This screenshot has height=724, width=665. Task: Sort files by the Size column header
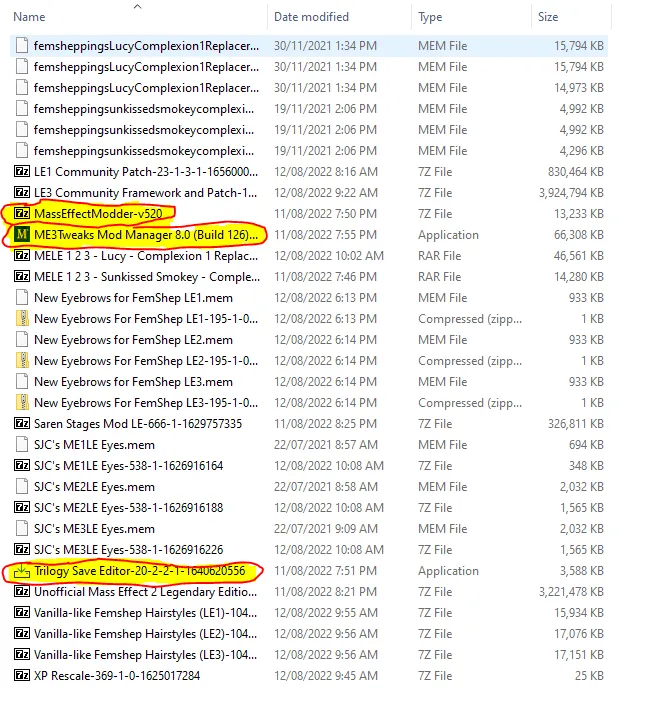pos(548,17)
